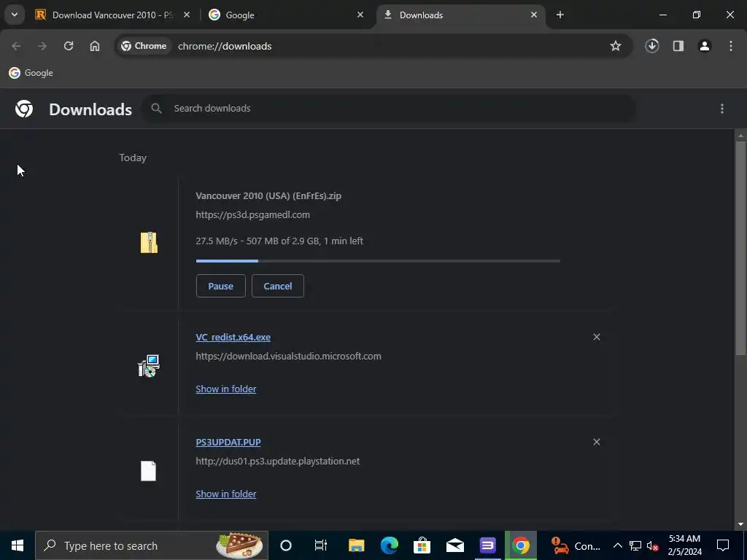Click the PS3UPDAT.PUP blank file icon
The image size is (747, 560).
click(x=149, y=471)
